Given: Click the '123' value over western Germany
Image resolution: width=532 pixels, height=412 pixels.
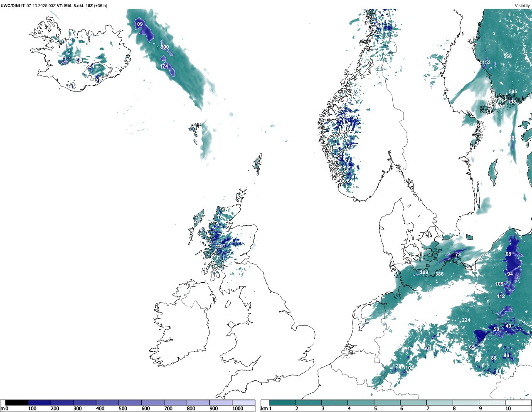Looking at the screenshot, I should [x=397, y=366].
